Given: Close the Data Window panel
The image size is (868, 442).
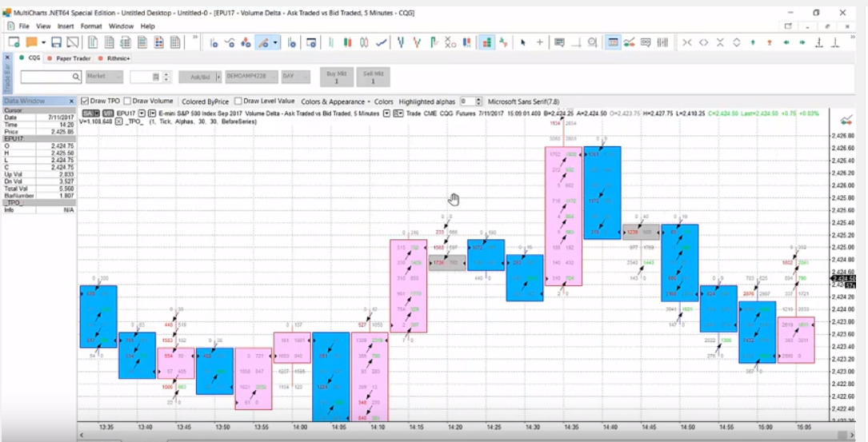Looking at the screenshot, I should point(72,101).
